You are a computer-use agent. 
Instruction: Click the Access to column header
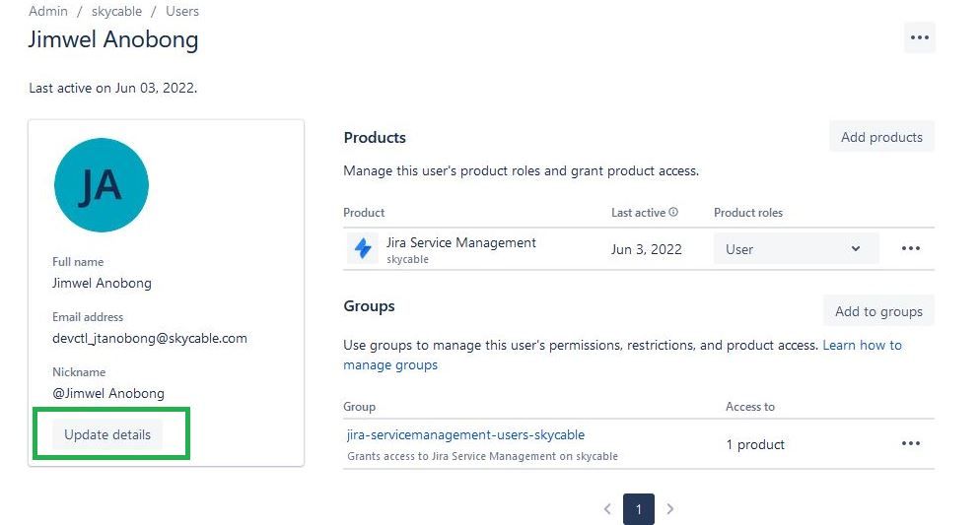[x=750, y=407]
